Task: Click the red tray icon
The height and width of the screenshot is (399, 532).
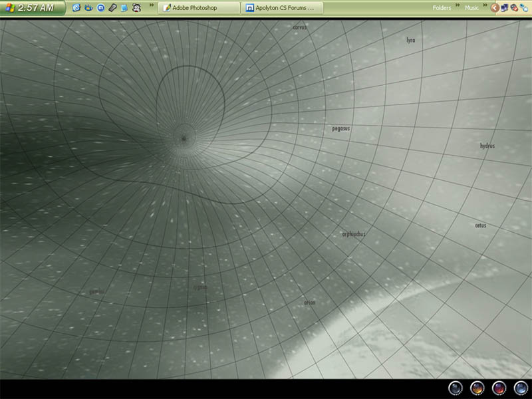Action: tap(513, 8)
